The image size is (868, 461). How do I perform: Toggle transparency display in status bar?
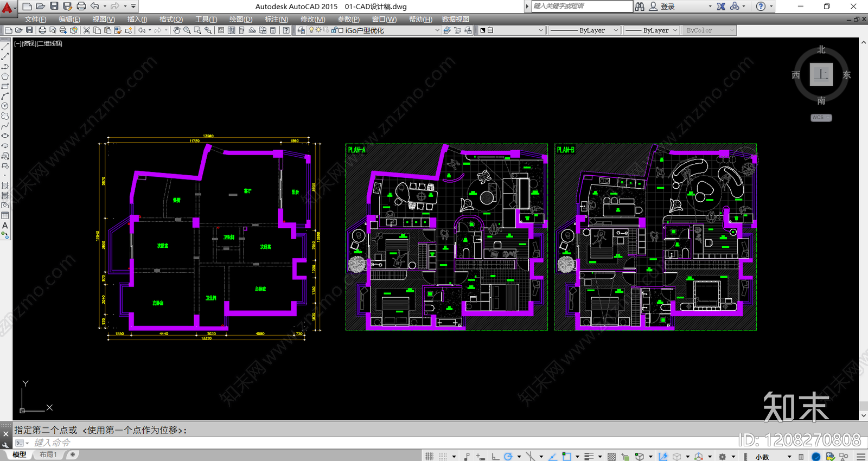(611, 457)
